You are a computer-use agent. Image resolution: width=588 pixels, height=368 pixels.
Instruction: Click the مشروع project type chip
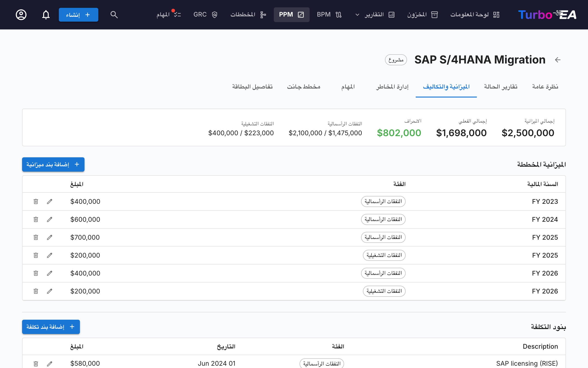pyautogui.click(x=396, y=60)
